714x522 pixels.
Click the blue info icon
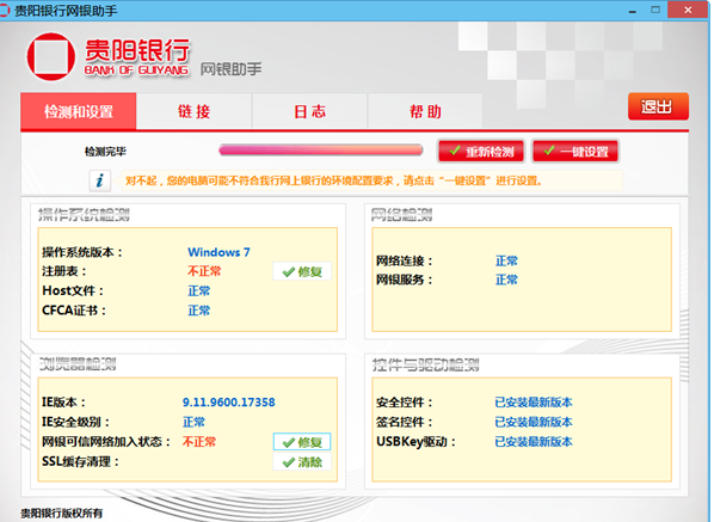click(100, 180)
